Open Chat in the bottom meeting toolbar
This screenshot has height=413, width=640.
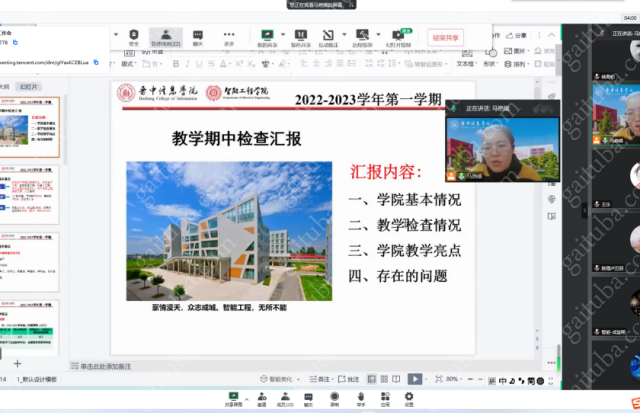pyautogui.click(x=308, y=399)
